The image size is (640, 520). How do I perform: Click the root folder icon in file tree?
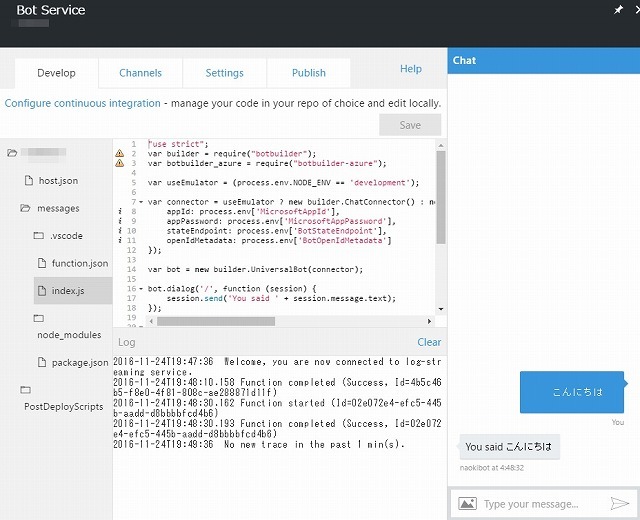click(x=12, y=153)
